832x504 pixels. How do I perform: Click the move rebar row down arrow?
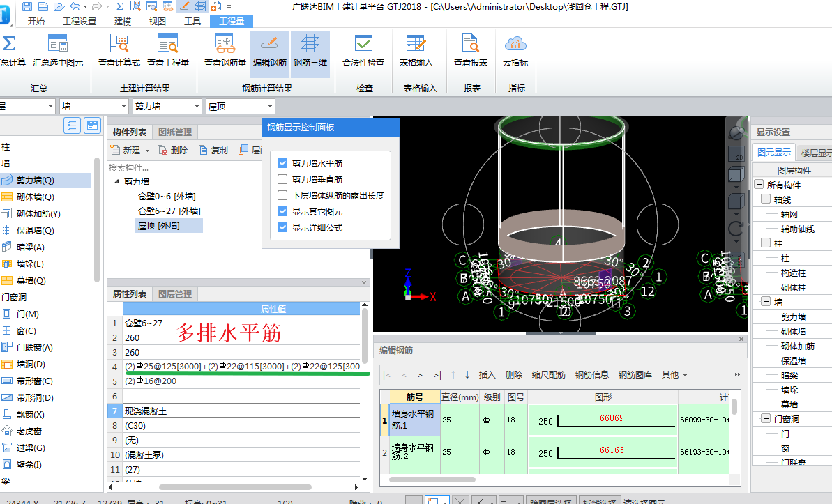tap(467, 374)
